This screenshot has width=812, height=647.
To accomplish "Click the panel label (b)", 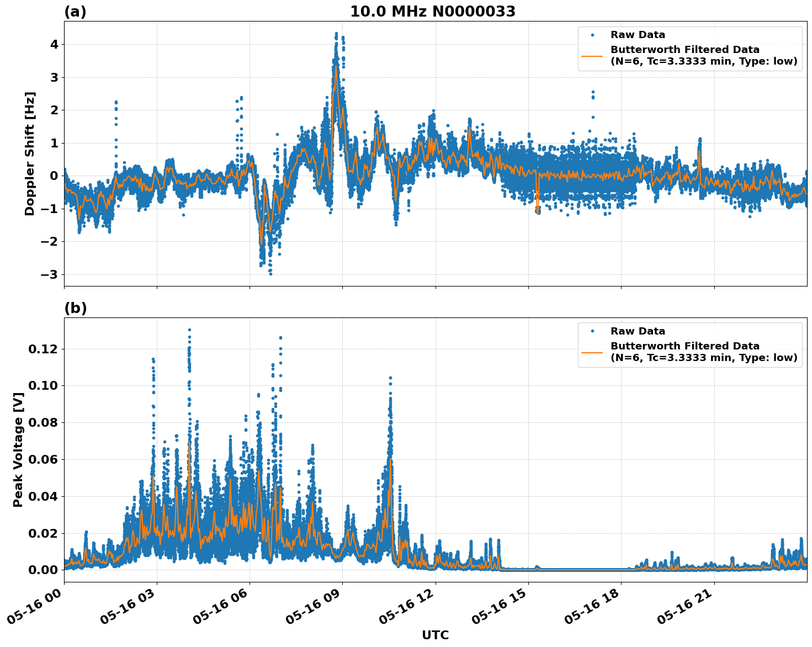I will click(x=75, y=307).
